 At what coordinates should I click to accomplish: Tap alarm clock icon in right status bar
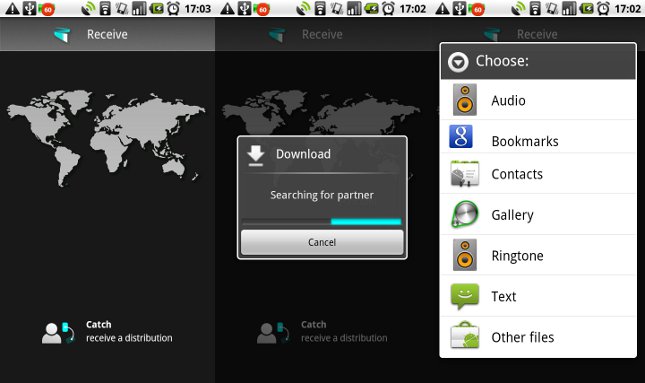(603, 9)
